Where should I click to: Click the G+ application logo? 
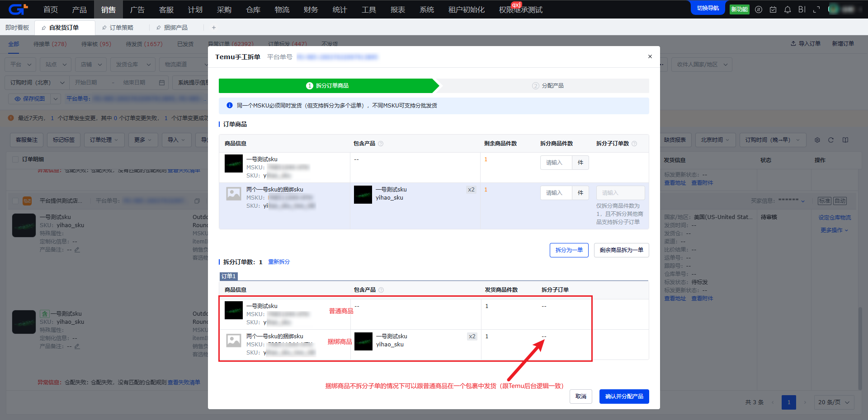[x=18, y=9]
